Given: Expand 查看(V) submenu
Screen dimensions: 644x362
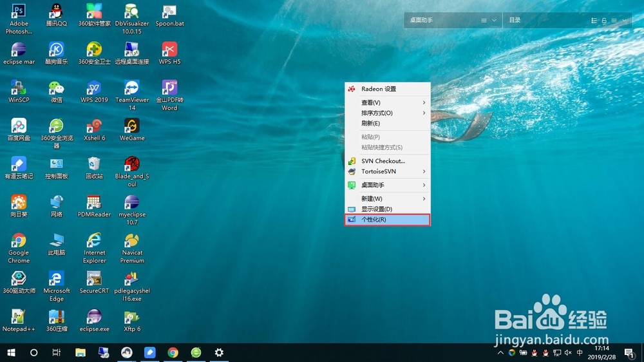Looking at the screenshot, I should coord(387,102).
